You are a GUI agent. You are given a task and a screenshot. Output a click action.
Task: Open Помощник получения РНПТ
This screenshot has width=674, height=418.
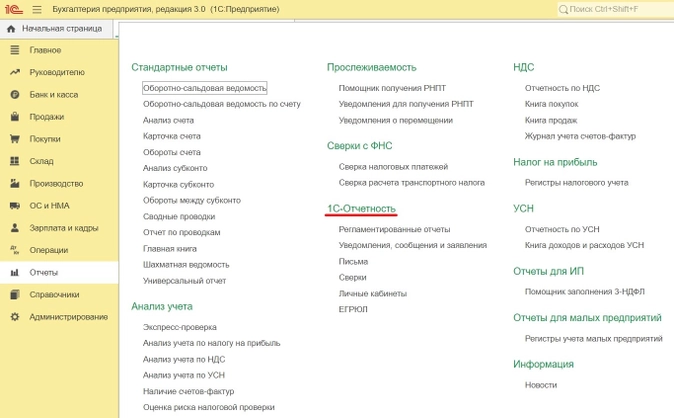392,88
